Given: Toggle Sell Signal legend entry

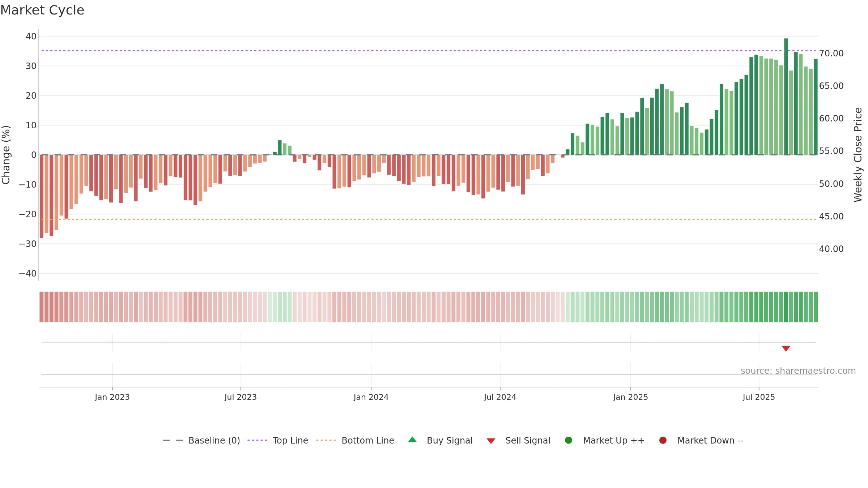Looking at the screenshot, I should tap(519, 440).
